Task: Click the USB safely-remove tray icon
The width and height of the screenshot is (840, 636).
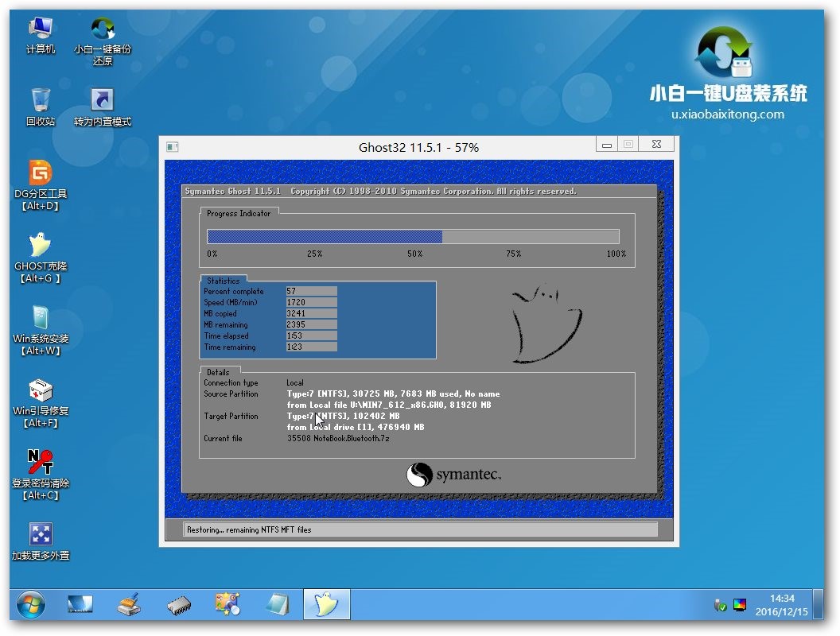Action: [x=718, y=605]
